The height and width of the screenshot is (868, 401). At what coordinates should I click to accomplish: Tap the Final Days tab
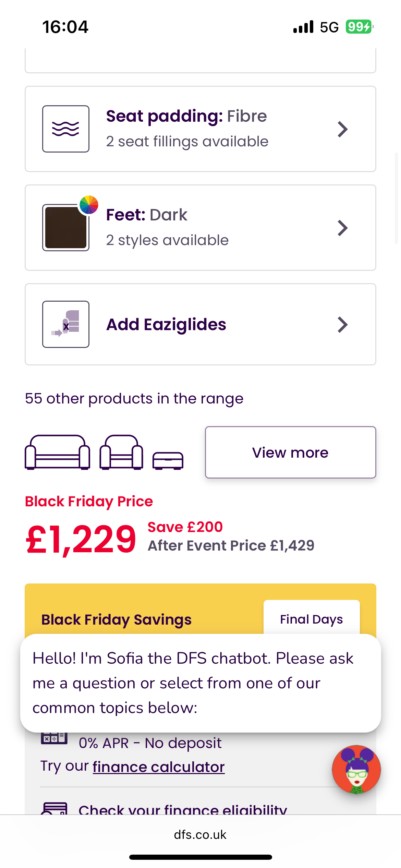coord(311,619)
